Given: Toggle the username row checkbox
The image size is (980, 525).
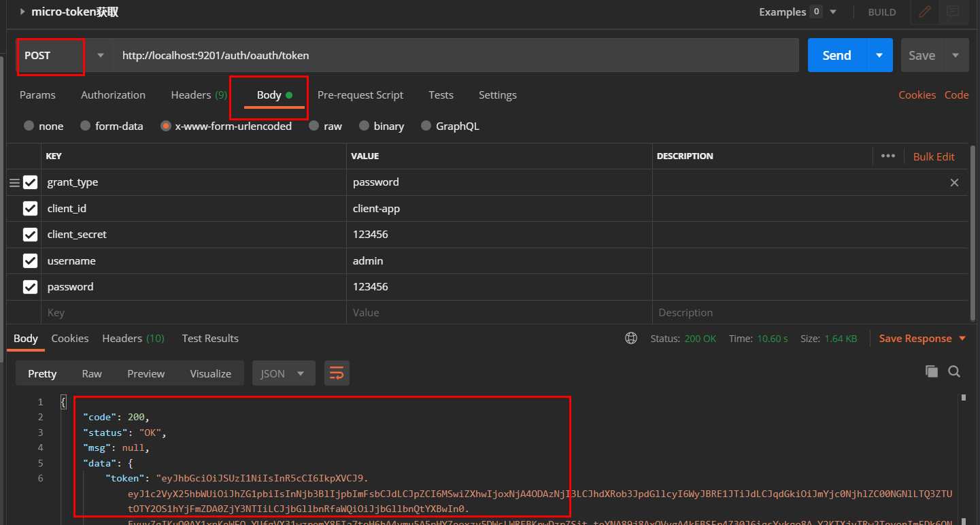Looking at the screenshot, I should tap(30, 260).
